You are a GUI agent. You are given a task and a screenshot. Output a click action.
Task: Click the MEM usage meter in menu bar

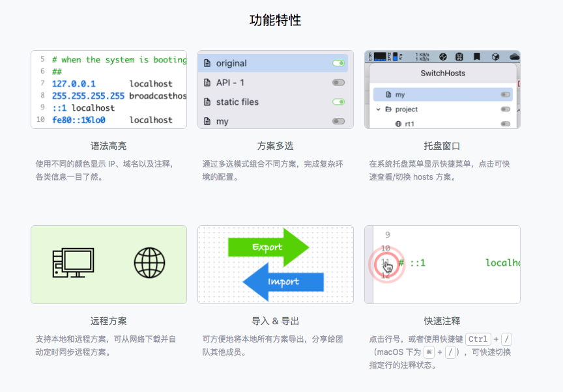395,57
